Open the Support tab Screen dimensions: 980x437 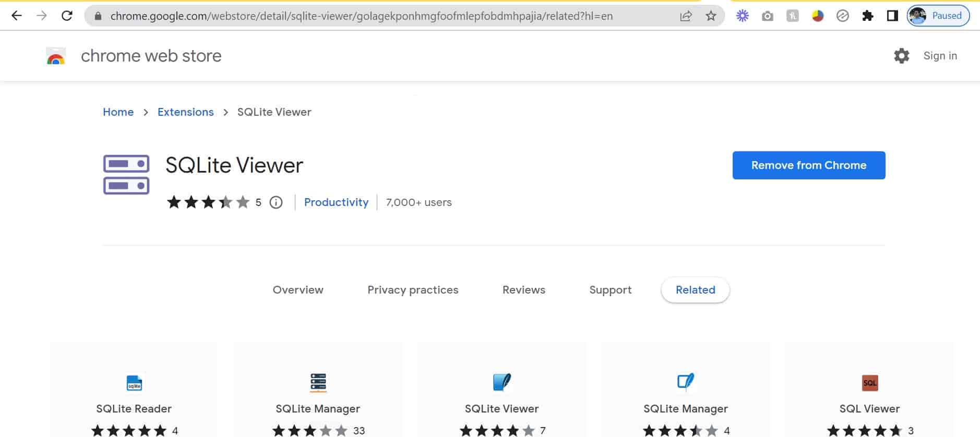pyautogui.click(x=610, y=290)
